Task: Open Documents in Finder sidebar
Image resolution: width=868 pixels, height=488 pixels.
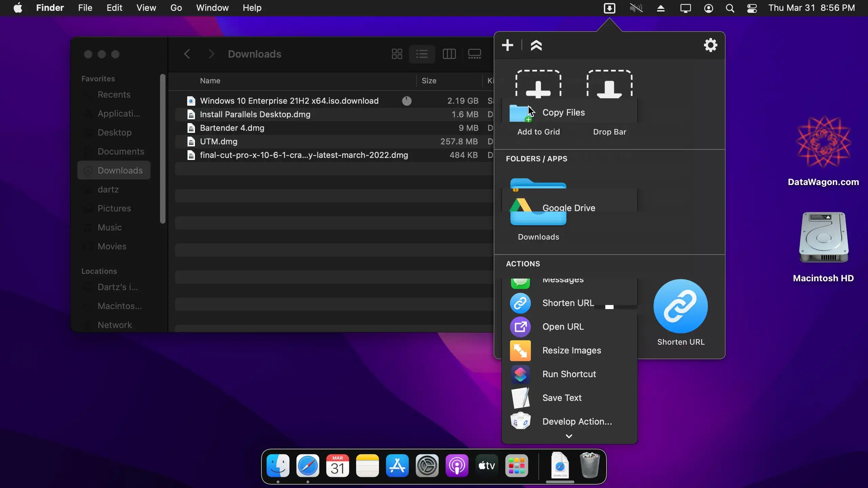Action: tap(121, 151)
